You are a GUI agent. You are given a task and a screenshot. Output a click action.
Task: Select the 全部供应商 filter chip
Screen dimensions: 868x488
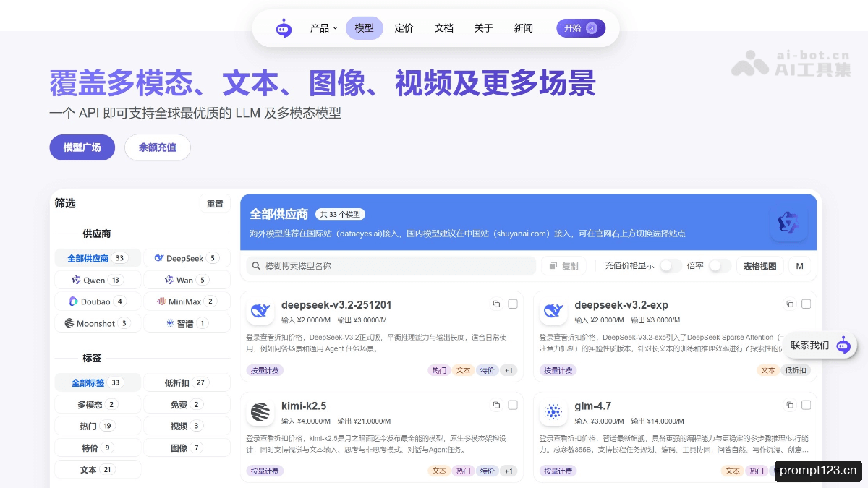click(98, 258)
